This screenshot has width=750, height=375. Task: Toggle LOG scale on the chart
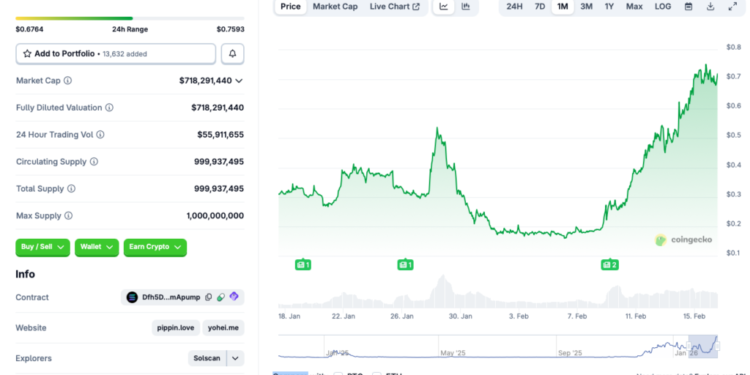tap(662, 7)
